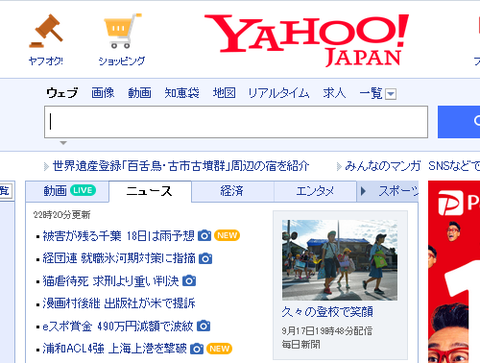Open headline 浦和ACL4強 上海上港を撃破
The image size is (480, 363).
(x=115, y=349)
